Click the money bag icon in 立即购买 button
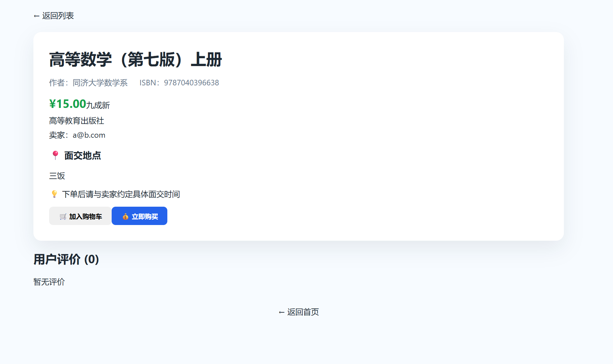The image size is (613, 364). coord(125,216)
